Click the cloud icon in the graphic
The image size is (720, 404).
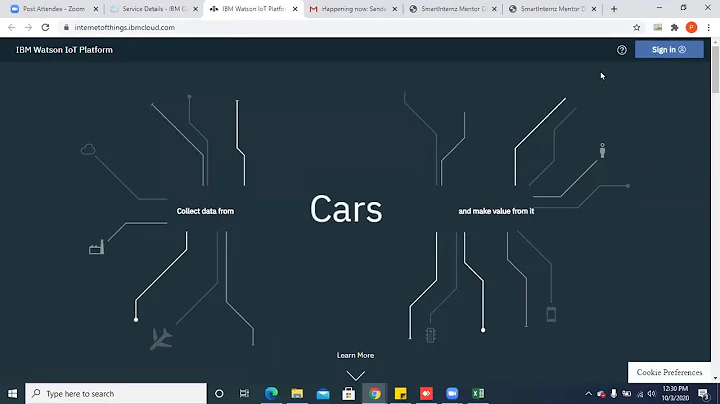pos(88,149)
